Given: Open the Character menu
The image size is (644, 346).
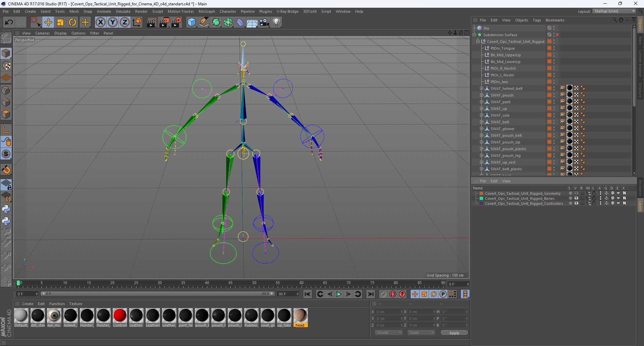Looking at the screenshot, I should 228,11.
